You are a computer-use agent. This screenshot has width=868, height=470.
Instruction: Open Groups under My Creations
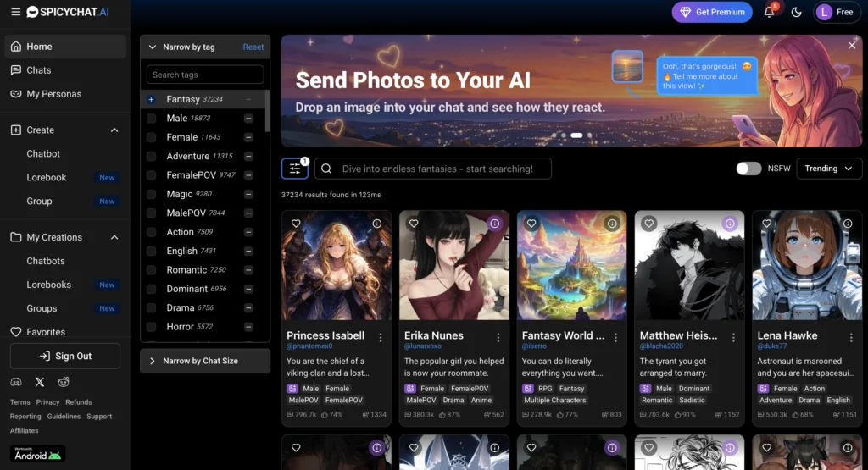coord(42,308)
